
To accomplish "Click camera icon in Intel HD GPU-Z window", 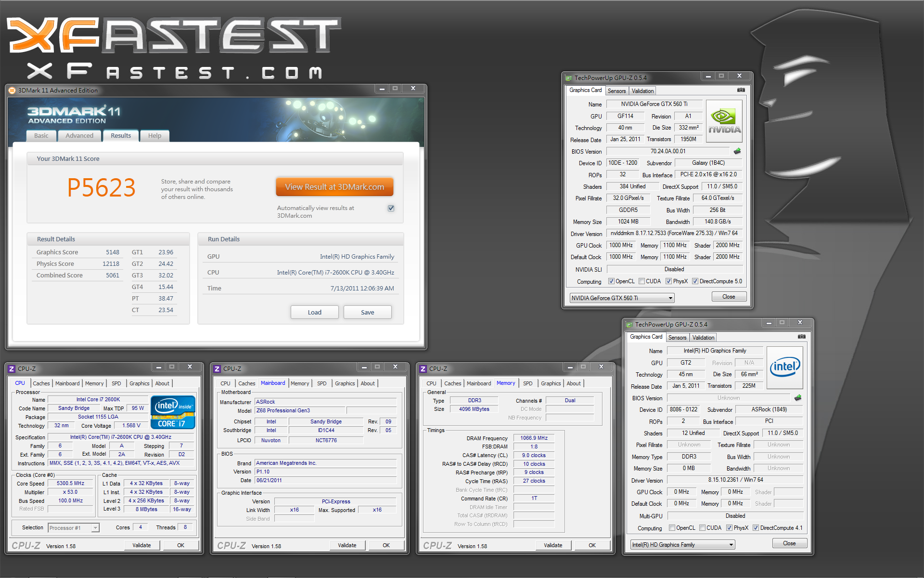I will (x=801, y=337).
